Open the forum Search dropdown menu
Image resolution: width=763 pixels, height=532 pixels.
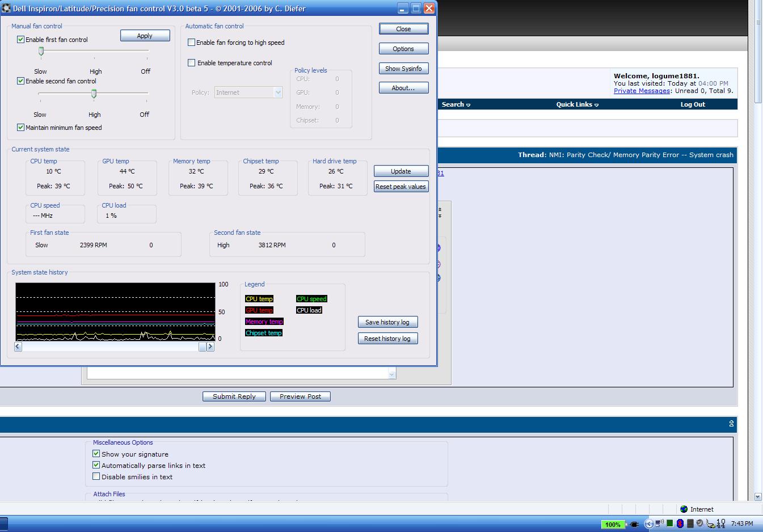(456, 104)
